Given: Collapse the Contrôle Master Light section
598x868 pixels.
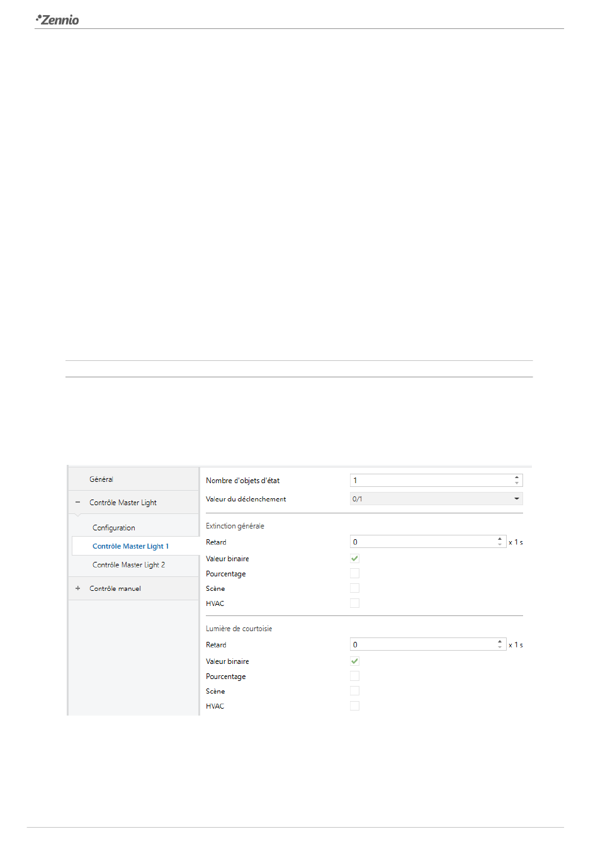Looking at the screenshot, I should 78,502.
